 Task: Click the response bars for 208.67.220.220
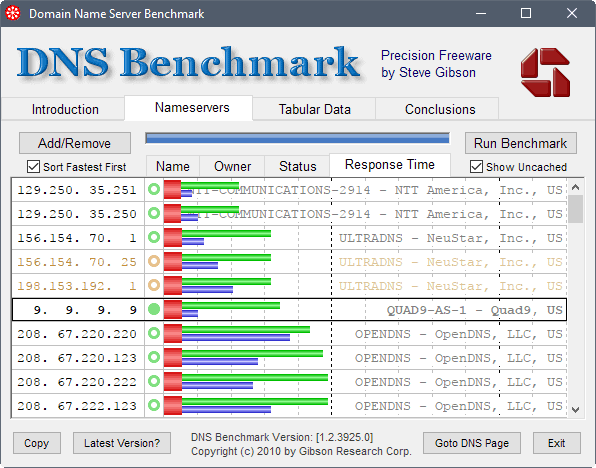click(237, 333)
